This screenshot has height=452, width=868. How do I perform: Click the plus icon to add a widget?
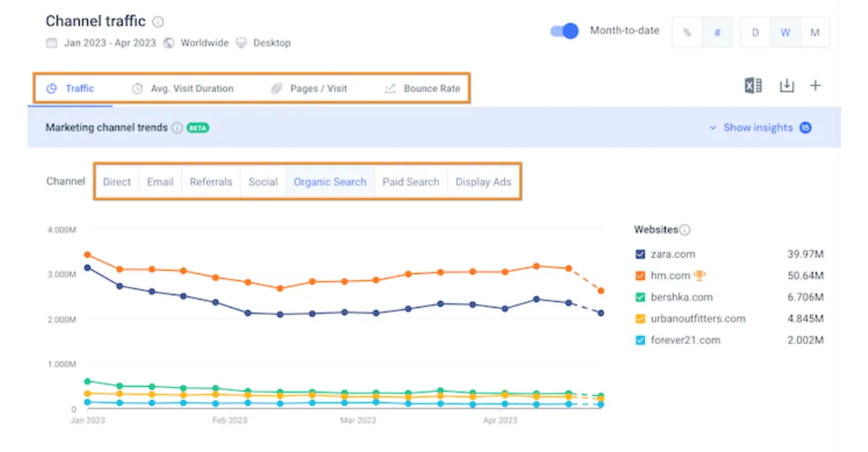click(815, 85)
